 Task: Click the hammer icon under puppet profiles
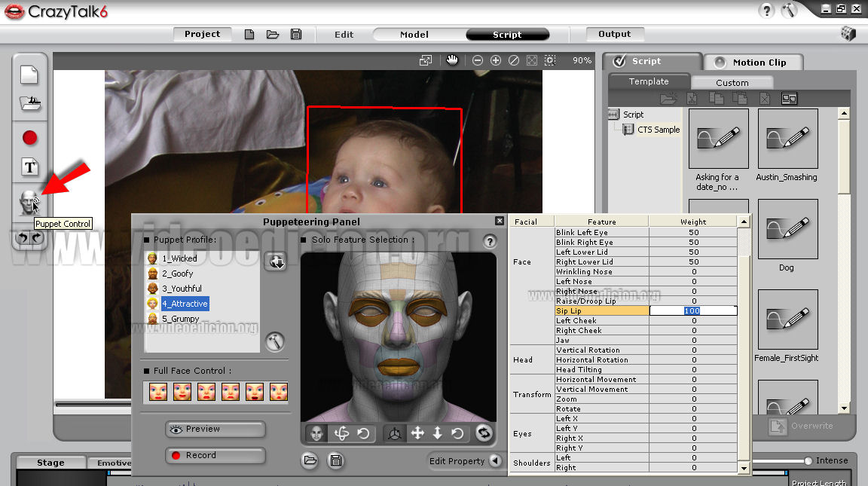pos(275,342)
